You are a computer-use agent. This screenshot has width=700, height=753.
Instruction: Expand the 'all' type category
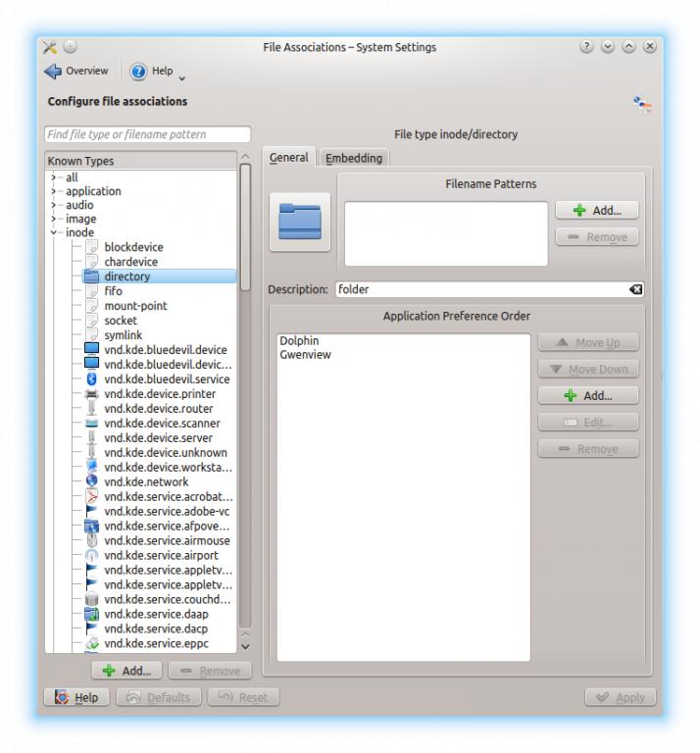tap(53, 177)
